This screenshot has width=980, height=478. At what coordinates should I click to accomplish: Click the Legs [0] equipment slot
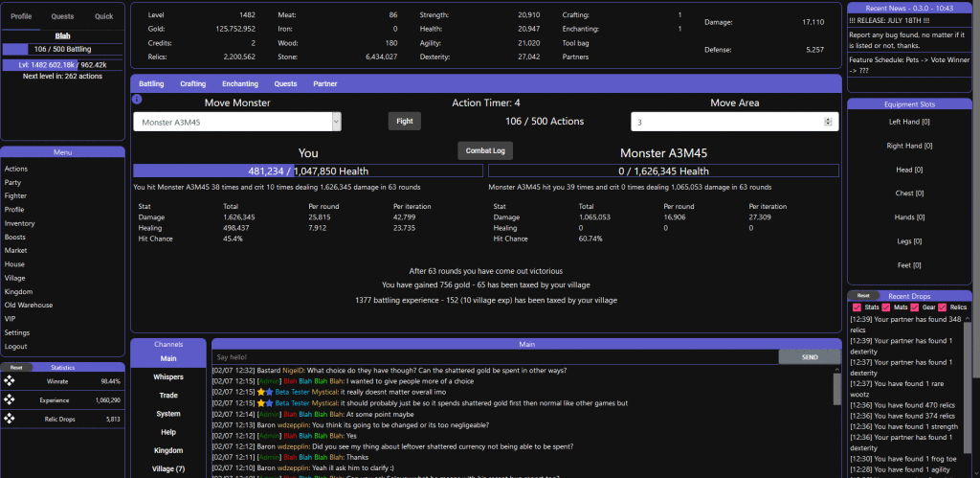pyautogui.click(x=909, y=240)
